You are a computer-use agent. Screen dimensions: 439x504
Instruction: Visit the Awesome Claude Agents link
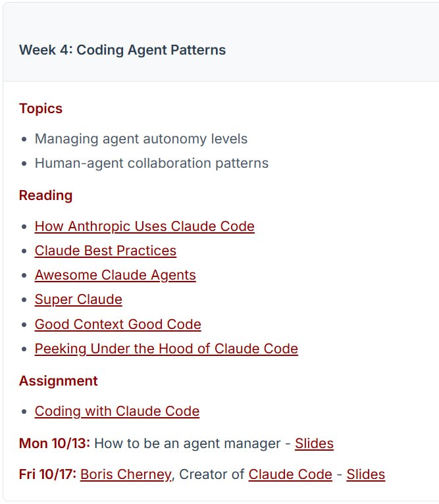click(115, 275)
